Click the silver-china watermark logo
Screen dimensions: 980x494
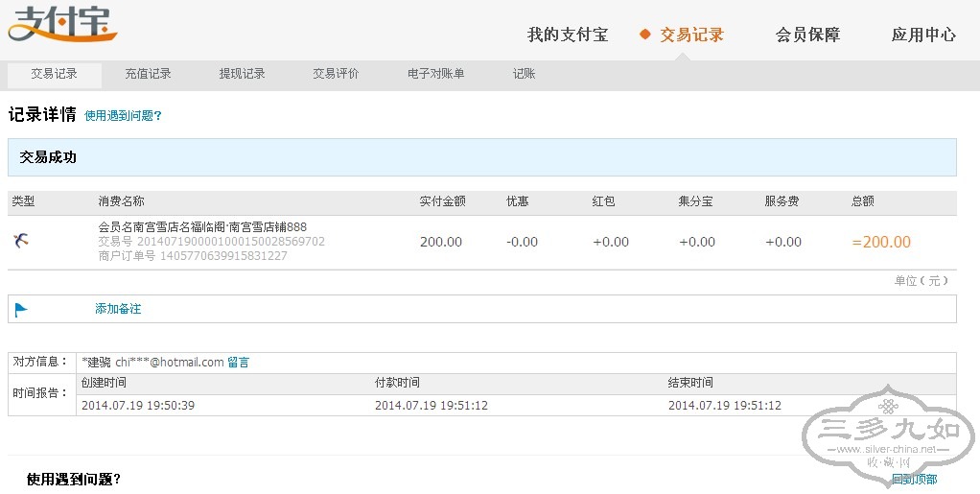887,439
